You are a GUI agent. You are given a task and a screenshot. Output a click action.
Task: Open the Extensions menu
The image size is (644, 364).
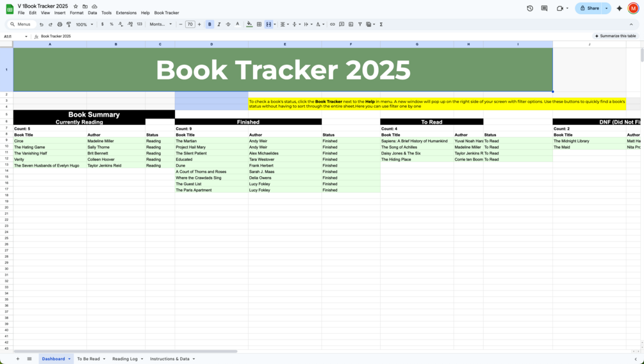click(126, 13)
